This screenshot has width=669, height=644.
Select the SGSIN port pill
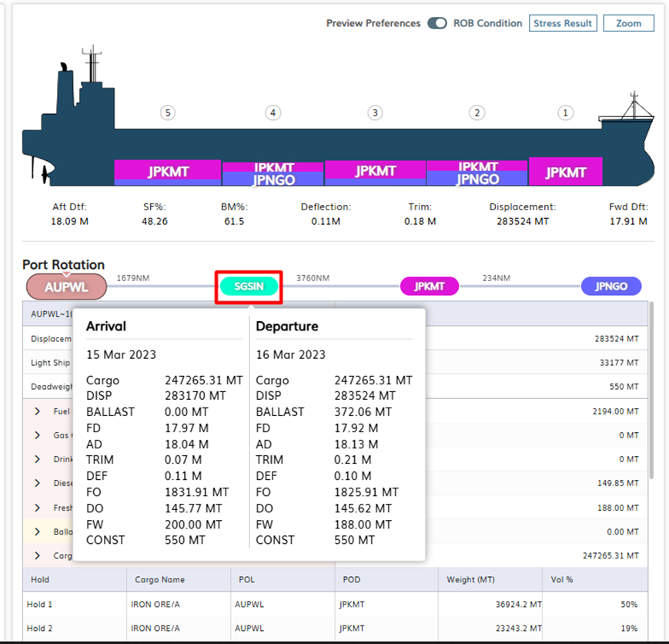[x=249, y=287]
